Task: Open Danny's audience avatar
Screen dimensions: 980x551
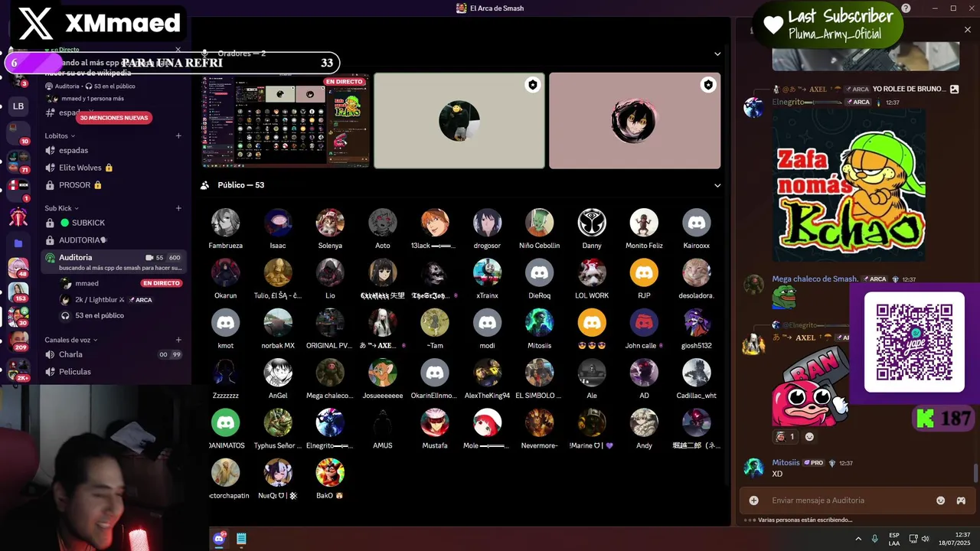Action: click(x=592, y=223)
